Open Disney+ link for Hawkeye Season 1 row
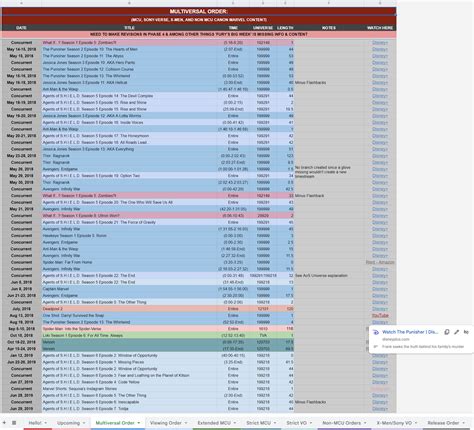Image resolution: width=474 pixels, height=430 pixels. (380, 235)
